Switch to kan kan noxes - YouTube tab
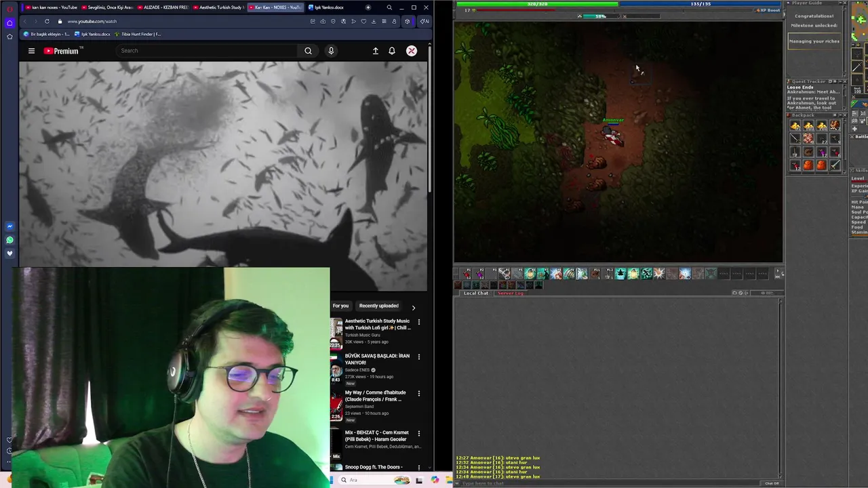Viewport: 868px width, 488px height. (50, 7)
